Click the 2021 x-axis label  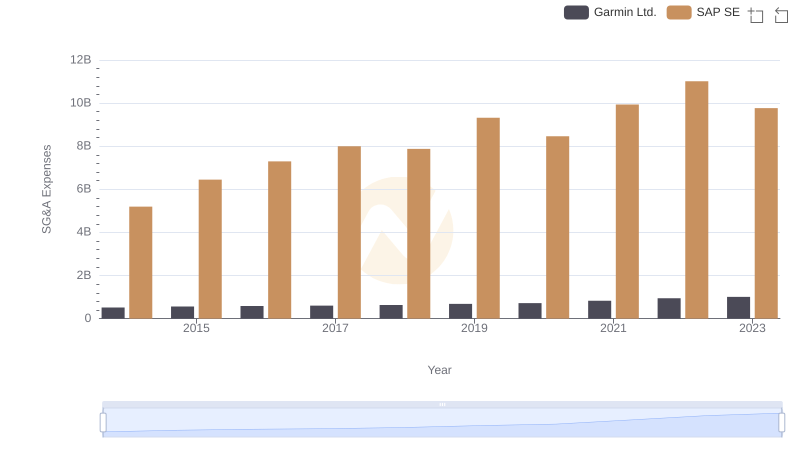[613, 328]
